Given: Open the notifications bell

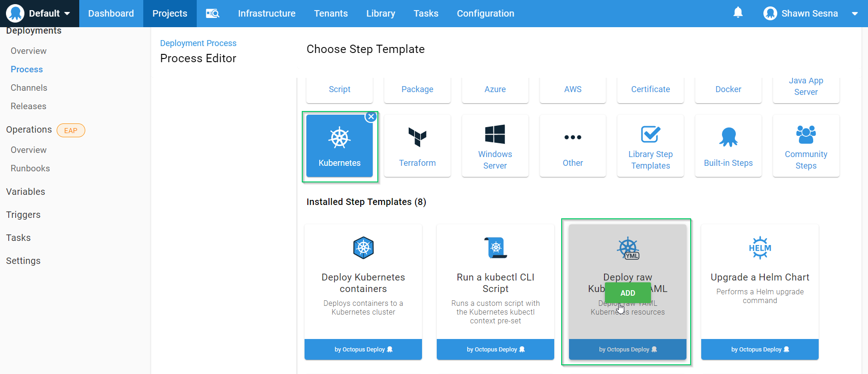Looking at the screenshot, I should pos(738,13).
